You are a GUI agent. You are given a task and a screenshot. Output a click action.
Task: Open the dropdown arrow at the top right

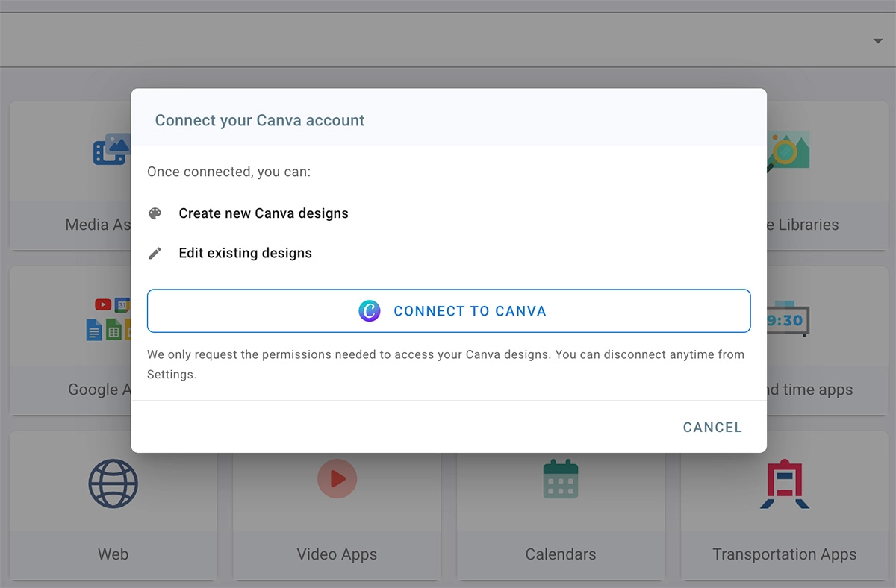click(880, 41)
